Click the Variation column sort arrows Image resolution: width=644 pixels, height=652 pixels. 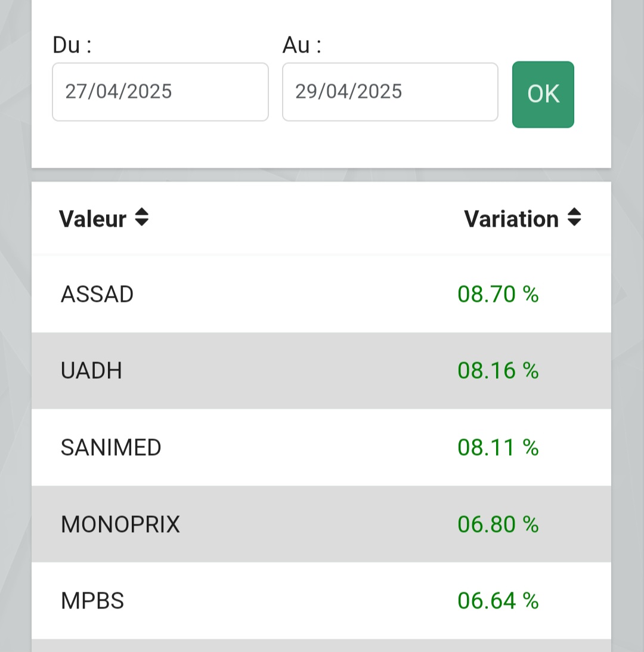tap(574, 217)
